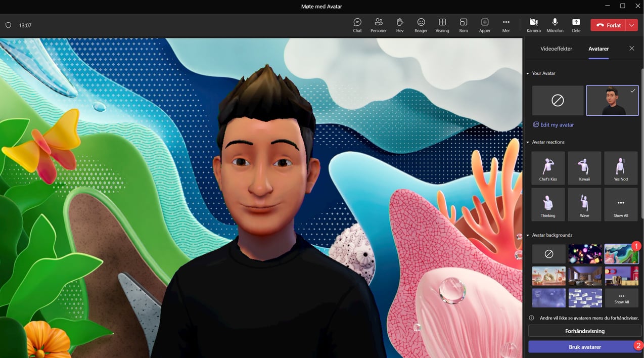Select the Wave avatar reaction
The height and width of the screenshot is (358, 644).
pyautogui.click(x=584, y=204)
